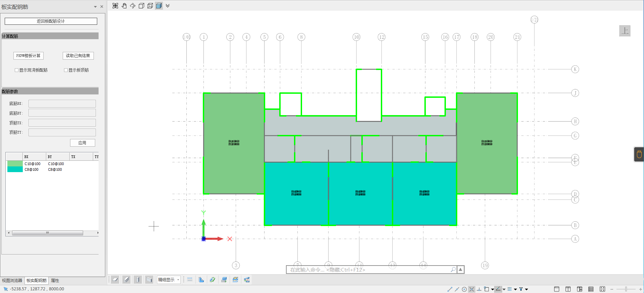
Task: Open the filter dropdown arrow in status bar
Action: point(527,289)
